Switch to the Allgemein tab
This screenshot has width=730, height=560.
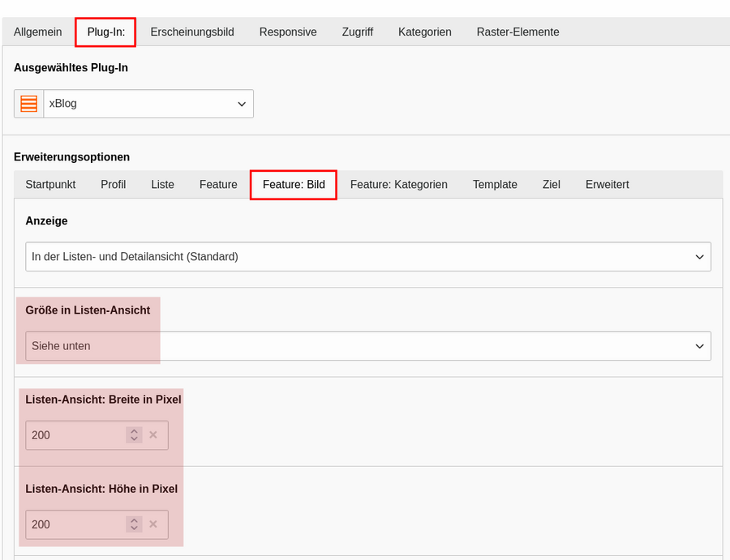point(37,32)
